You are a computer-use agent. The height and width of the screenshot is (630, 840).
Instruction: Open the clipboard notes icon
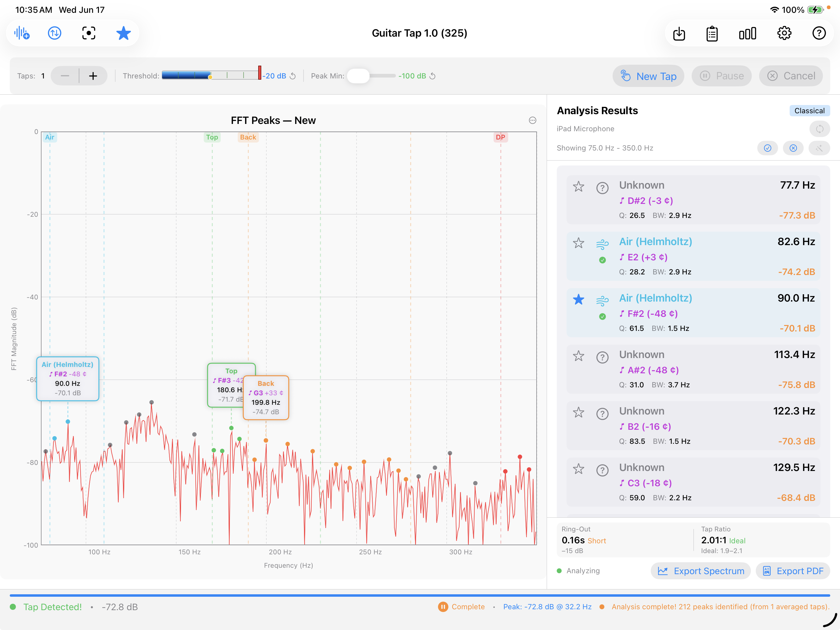point(712,34)
